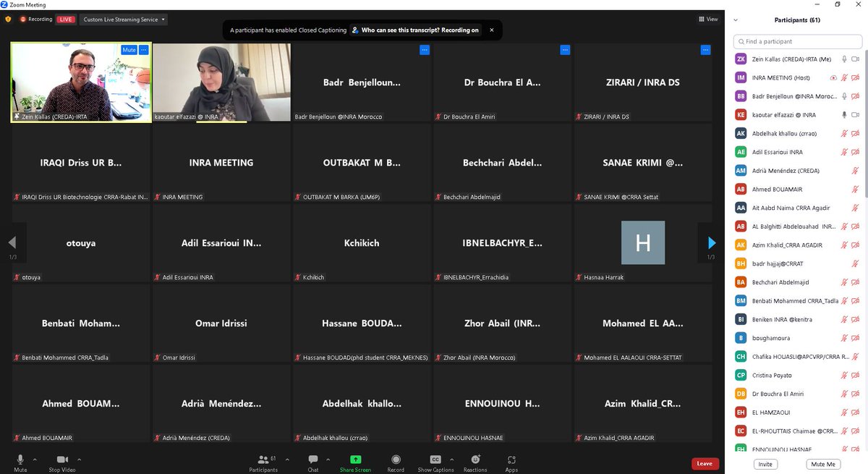Click the red LIVE badge
The height and width of the screenshot is (474, 868).
pyautogui.click(x=66, y=20)
